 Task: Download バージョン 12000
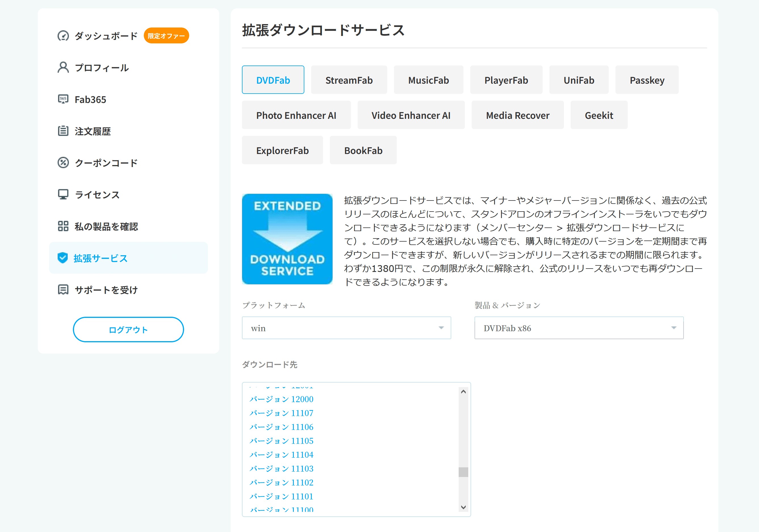[281, 399]
